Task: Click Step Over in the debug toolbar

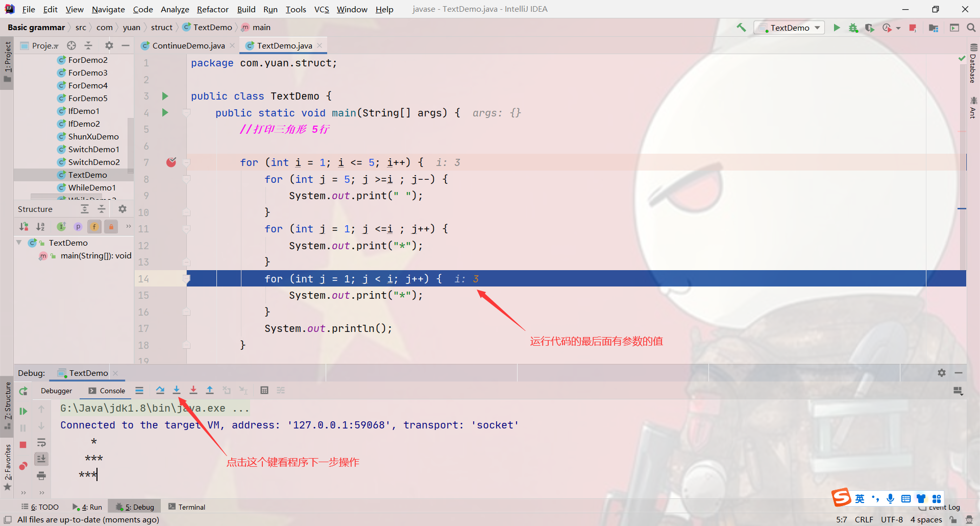Action: tap(160, 390)
